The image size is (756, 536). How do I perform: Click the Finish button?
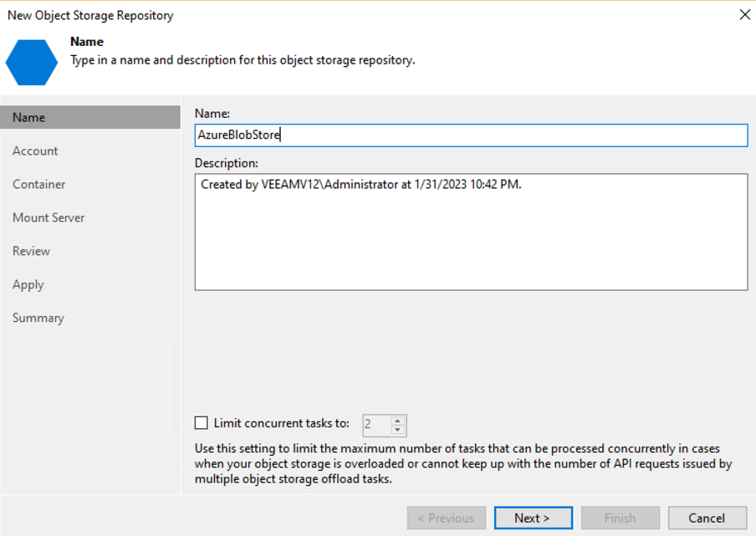pos(620,518)
